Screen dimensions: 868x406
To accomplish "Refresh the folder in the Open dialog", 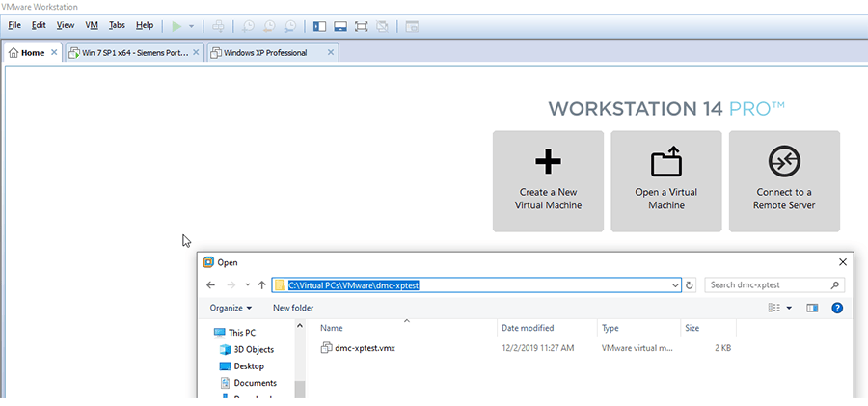I will coord(690,285).
